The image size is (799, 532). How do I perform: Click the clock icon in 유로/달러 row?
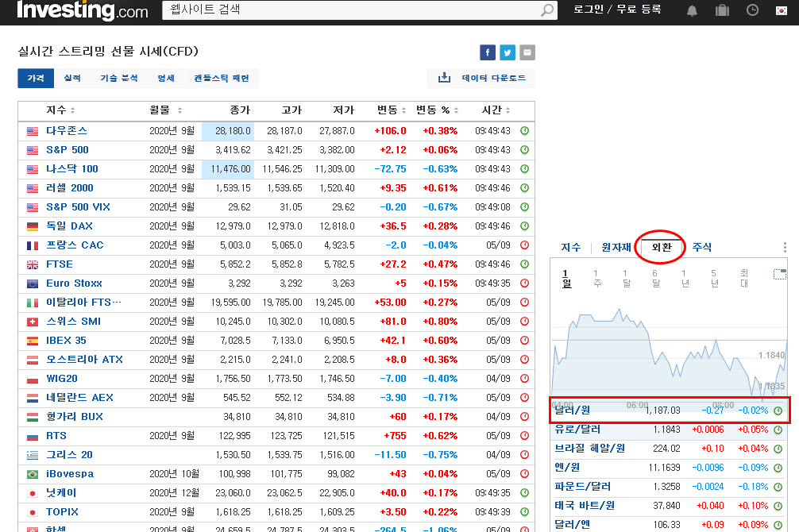coord(778,430)
